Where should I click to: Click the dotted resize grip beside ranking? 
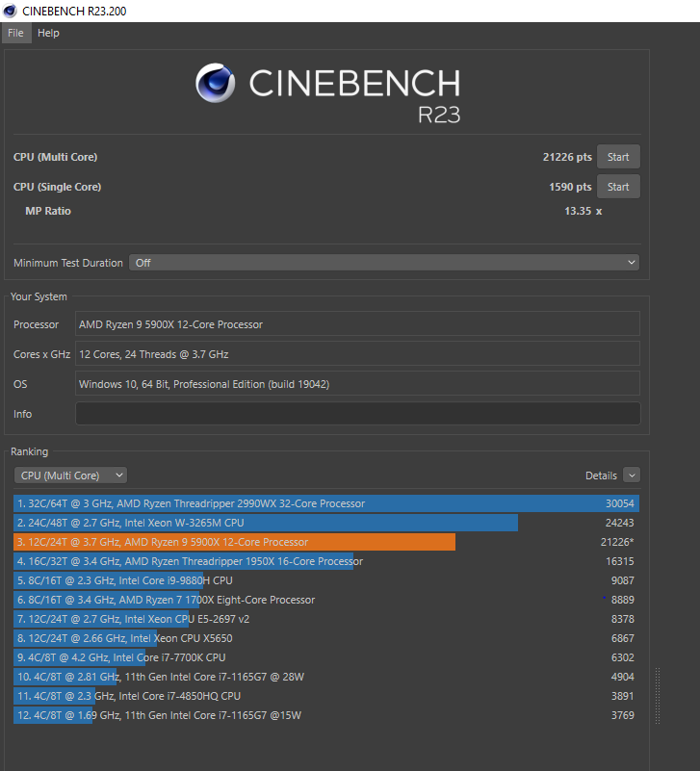coord(658,696)
